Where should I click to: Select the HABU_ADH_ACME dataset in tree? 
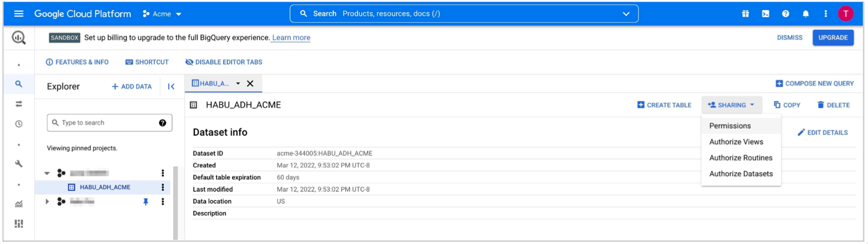[x=105, y=187]
